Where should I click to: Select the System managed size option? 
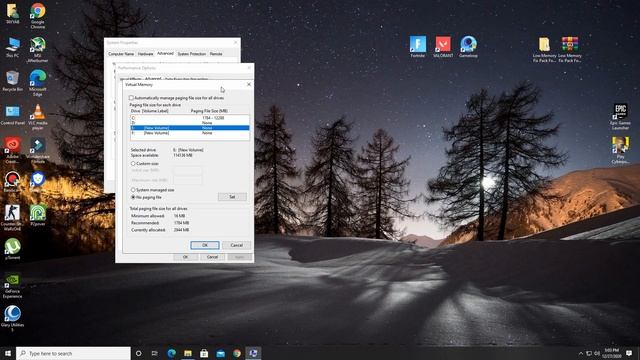(133, 190)
